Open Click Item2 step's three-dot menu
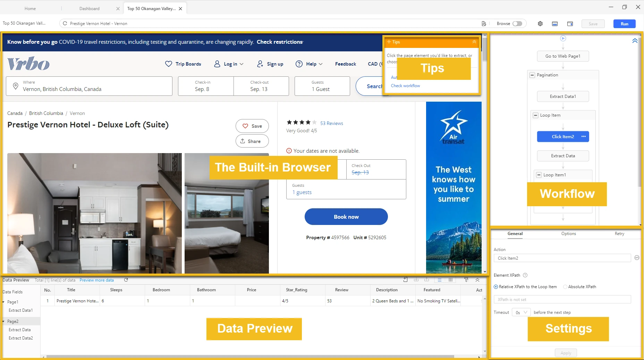644x360 pixels. 584,136
